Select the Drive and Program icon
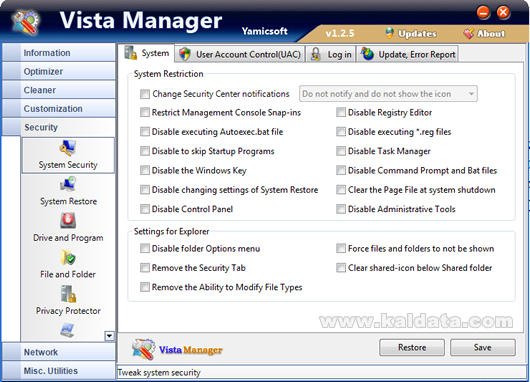 pos(68,221)
